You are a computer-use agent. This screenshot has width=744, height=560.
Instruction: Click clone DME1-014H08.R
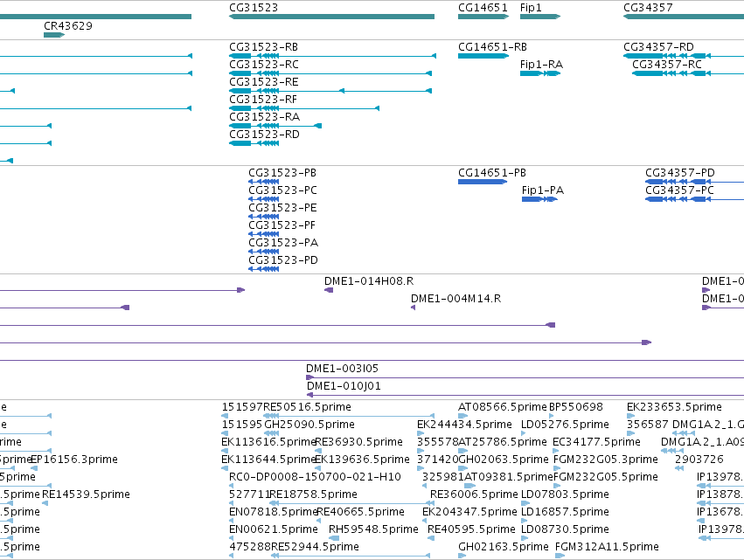369,281
